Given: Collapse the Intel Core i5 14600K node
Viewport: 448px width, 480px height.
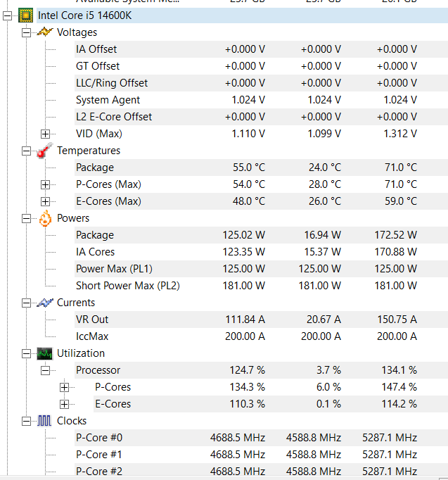Looking at the screenshot, I should [7, 15].
